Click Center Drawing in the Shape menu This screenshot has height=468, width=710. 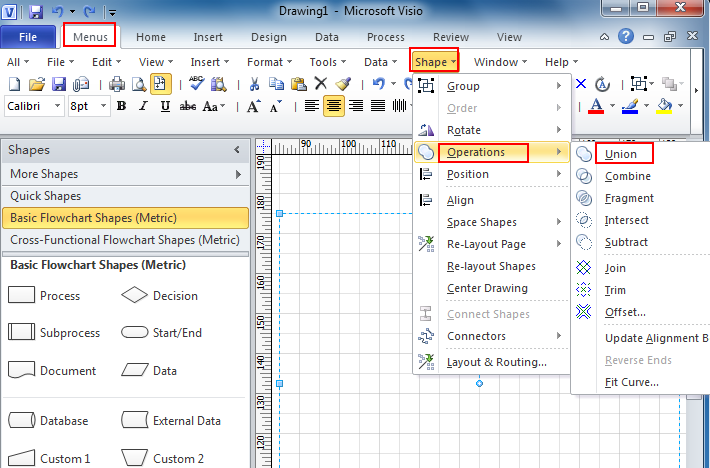487,288
